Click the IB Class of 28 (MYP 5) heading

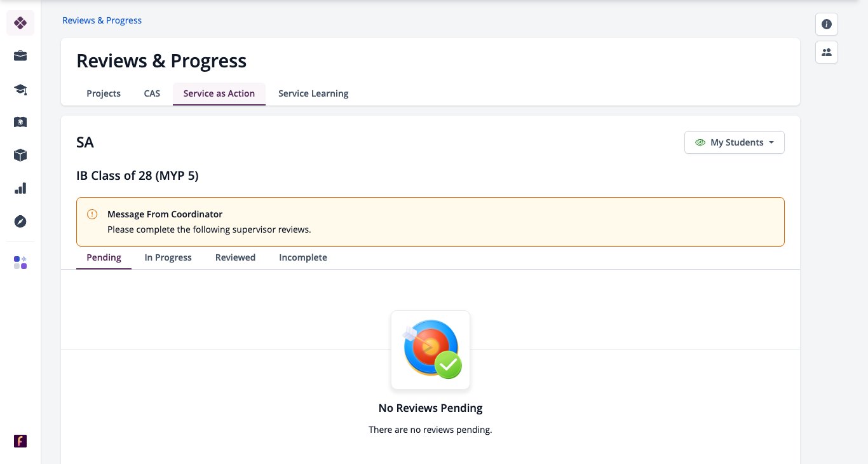[137, 175]
